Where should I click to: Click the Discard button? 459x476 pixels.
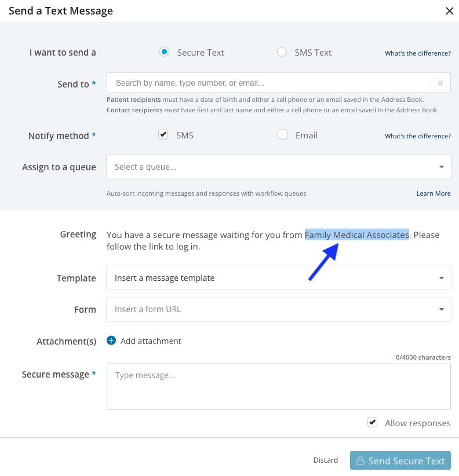coord(326,460)
